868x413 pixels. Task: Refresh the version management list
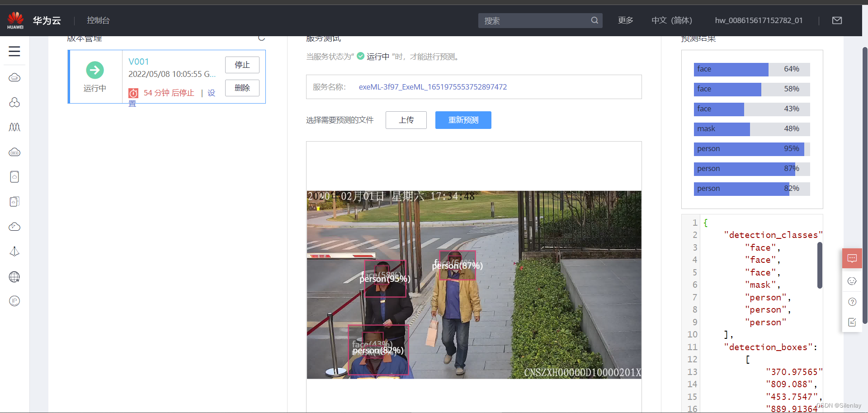click(x=261, y=38)
